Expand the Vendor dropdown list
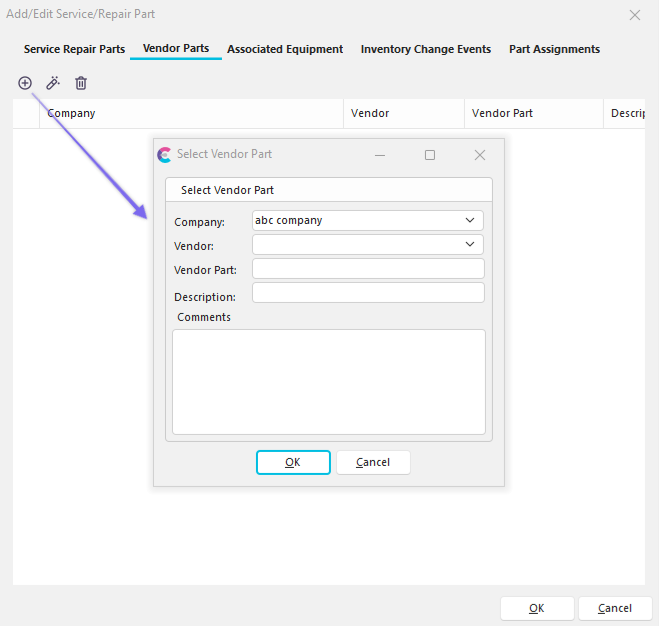The height and width of the screenshot is (626, 659). [x=470, y=244]
